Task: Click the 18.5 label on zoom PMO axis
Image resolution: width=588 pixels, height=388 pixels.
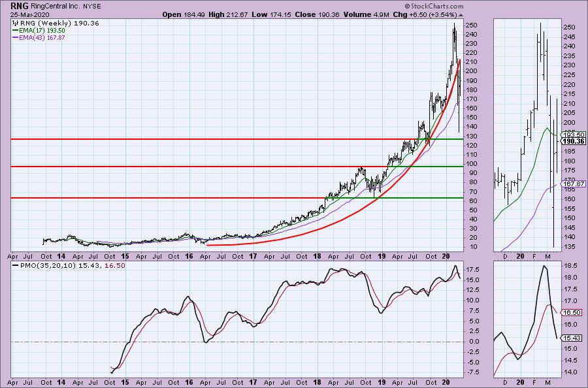Action: [x=570, y=266]
